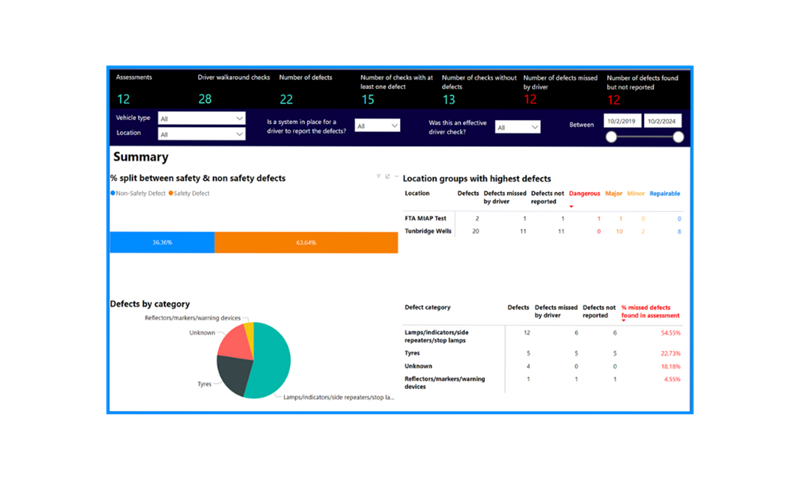Viewport: 800px width, 480px height.
Task: Sort by Location column header
Action: point(417,193)
